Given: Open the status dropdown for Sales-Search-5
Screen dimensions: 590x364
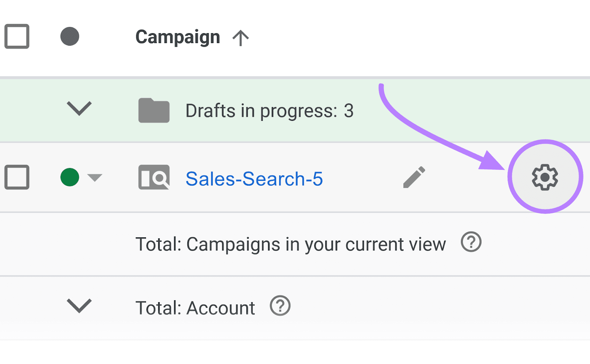Looking at the screenshot, I should [94, 178].
